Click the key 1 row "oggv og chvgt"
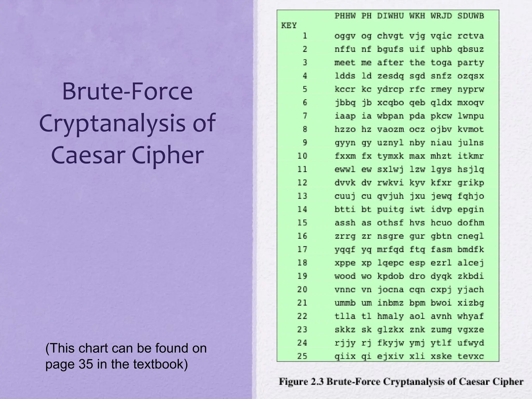This screenshot has height=399, width=532. tap(393, 36)
